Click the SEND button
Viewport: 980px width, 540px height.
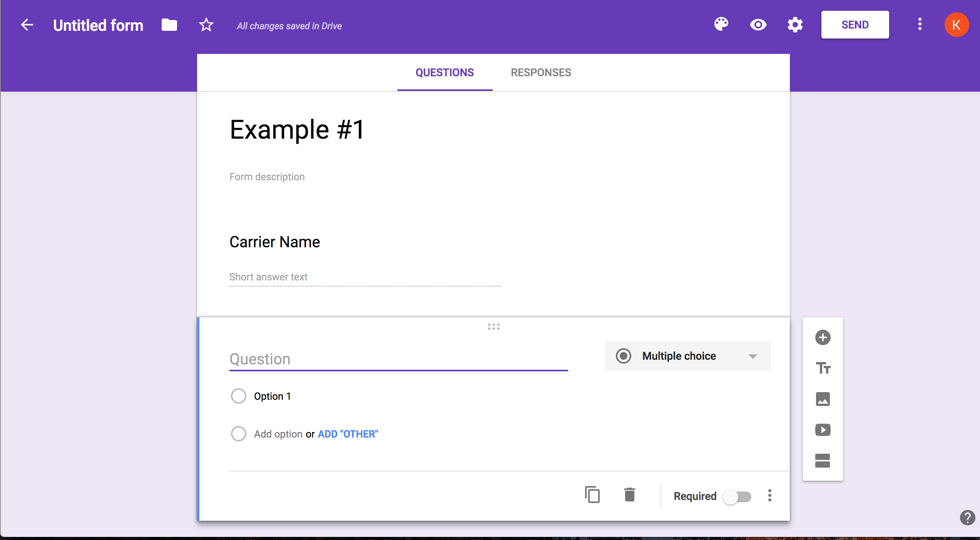[x=855, y=25]
